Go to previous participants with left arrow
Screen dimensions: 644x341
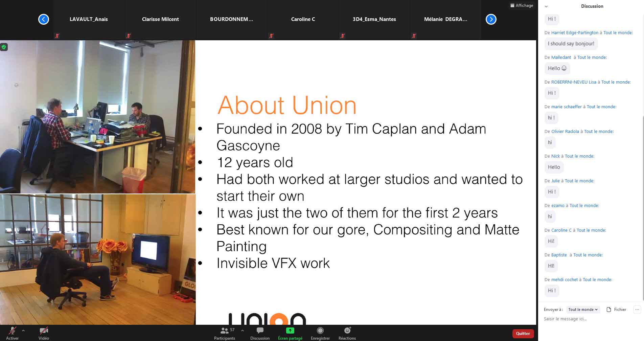(x=44, y=19)
